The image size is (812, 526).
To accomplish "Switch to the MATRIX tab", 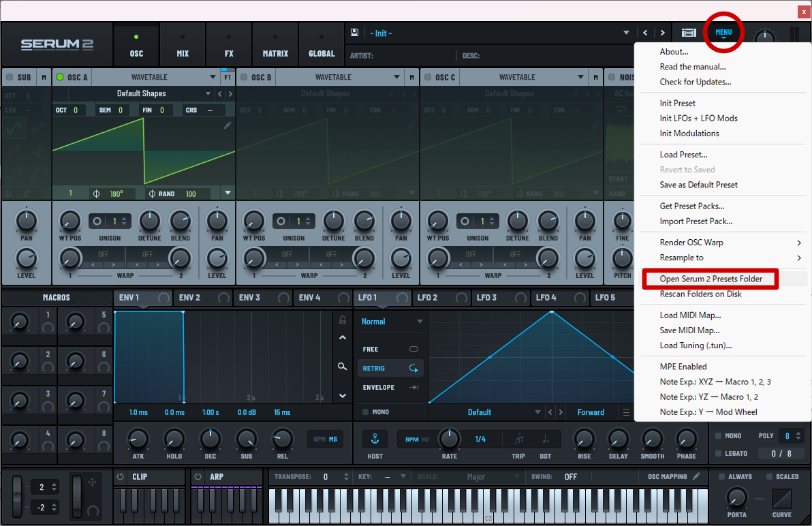I will pyautogui.click(x=275, y=44).
